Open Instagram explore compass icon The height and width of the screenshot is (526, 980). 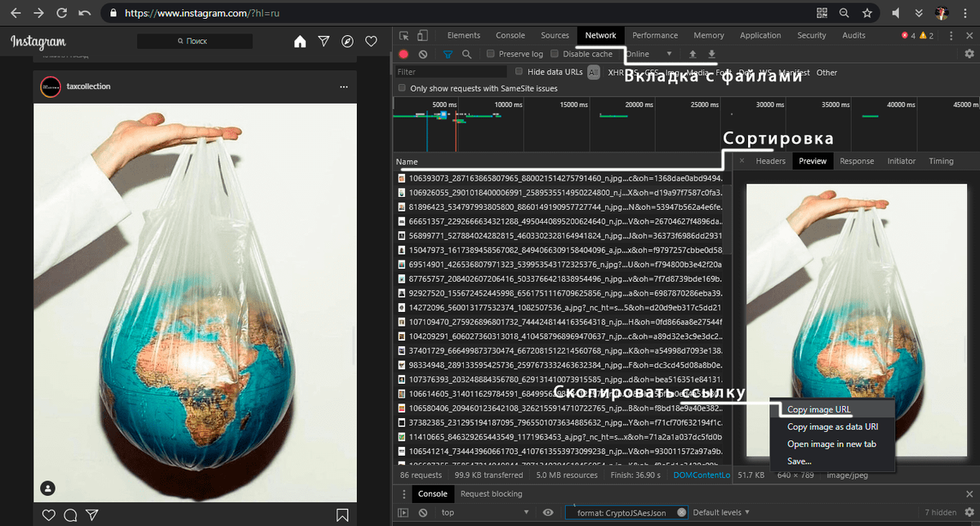(x=347, y=41)
